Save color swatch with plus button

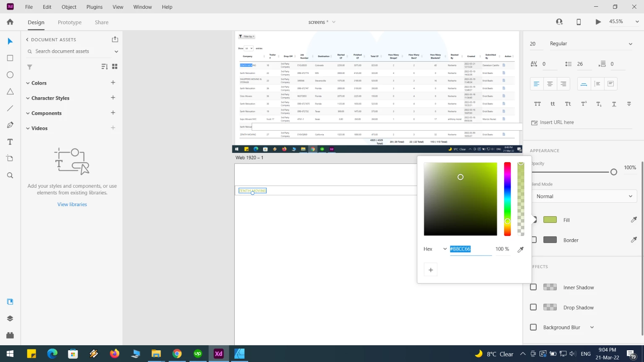tap(431, 270)
